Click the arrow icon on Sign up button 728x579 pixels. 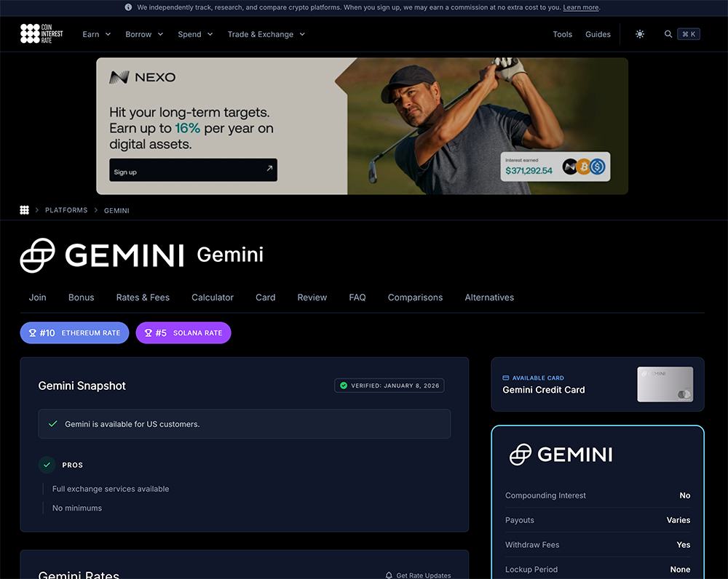[269, 168]
